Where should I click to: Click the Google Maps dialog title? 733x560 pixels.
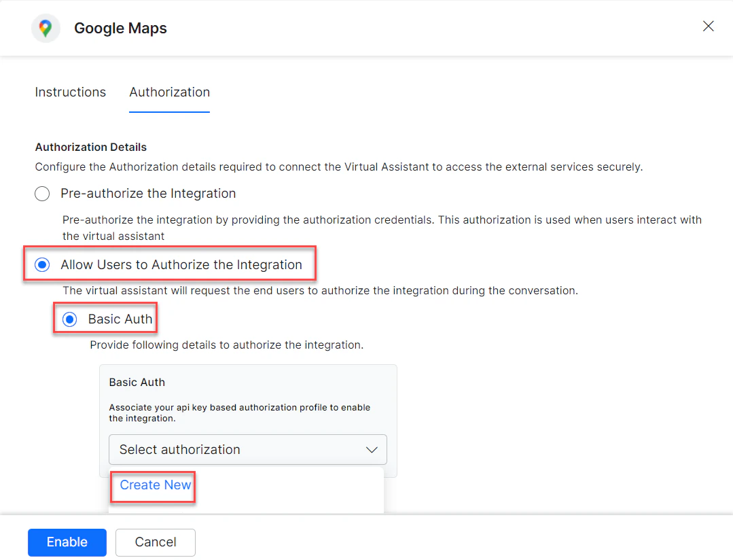[x=120, y=29]
